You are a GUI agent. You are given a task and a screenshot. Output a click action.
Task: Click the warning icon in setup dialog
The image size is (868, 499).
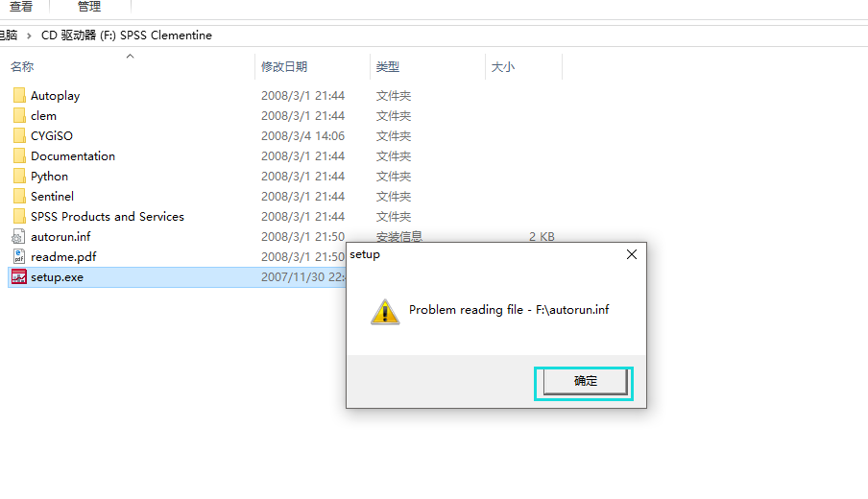[385, 312]
